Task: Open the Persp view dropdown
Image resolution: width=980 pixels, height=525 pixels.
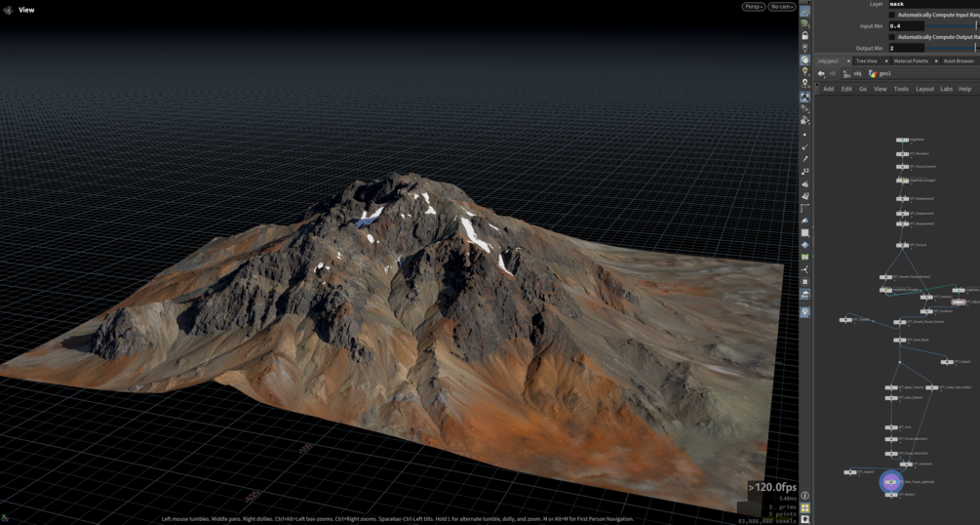Action: [x=754, y=7]
